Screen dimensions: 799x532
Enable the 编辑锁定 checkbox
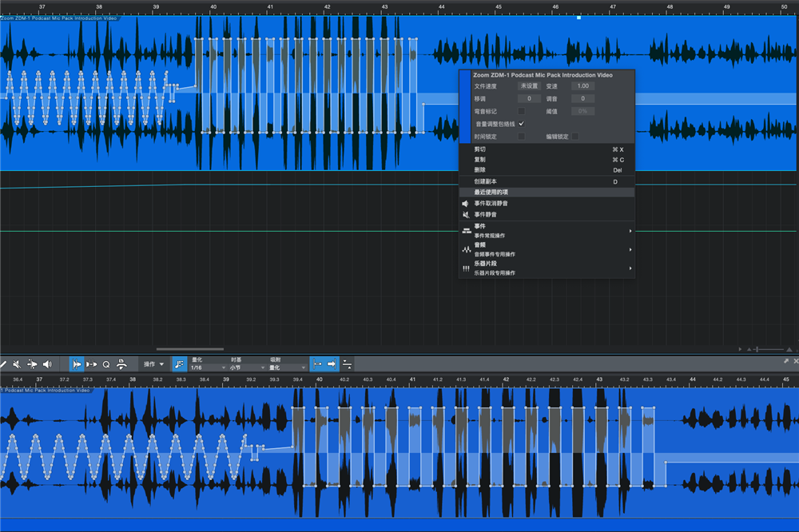(x=575, y=136)
